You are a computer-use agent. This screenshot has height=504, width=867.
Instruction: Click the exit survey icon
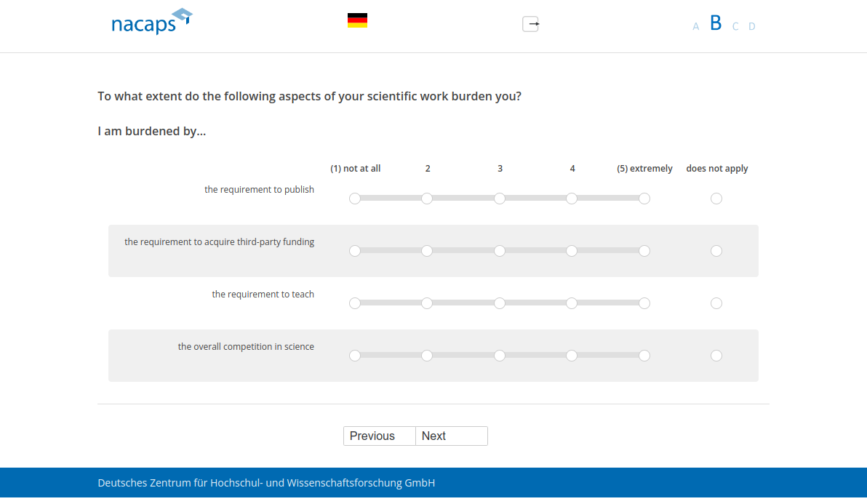pyautogui.click(x=531, y=24)
